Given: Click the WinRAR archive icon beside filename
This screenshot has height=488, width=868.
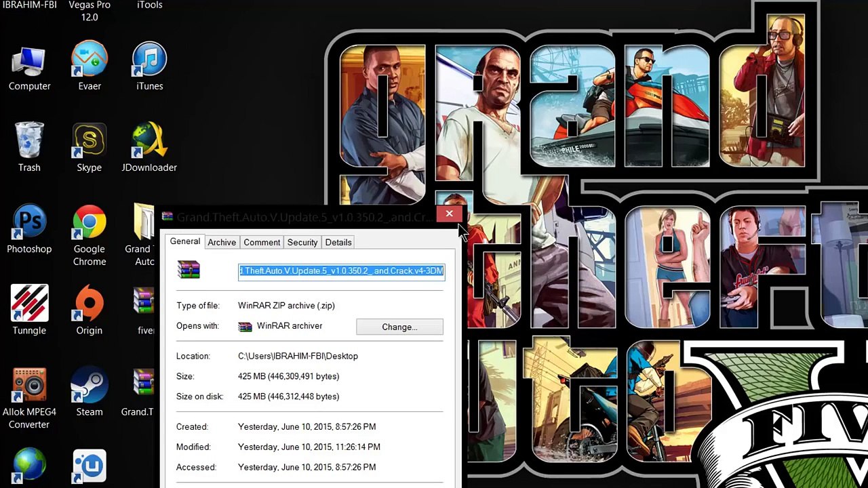Looking at the screenshot, I should pyautogui.click(x=189, y=270).
